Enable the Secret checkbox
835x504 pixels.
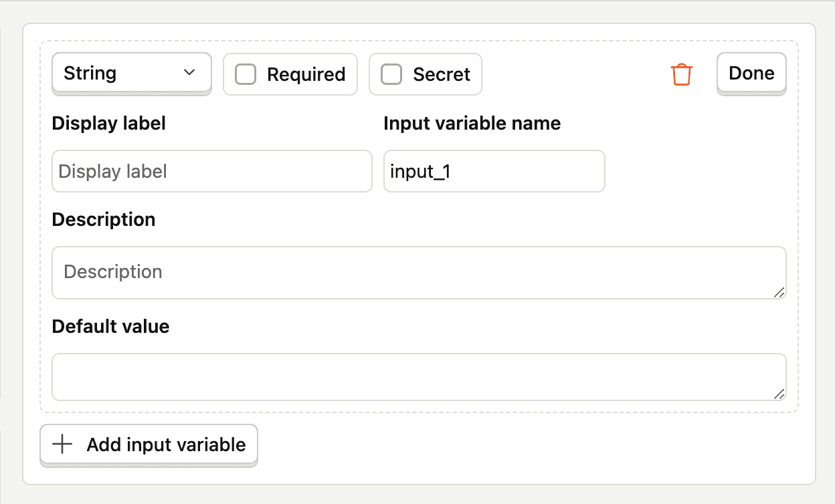pos(391,74)
